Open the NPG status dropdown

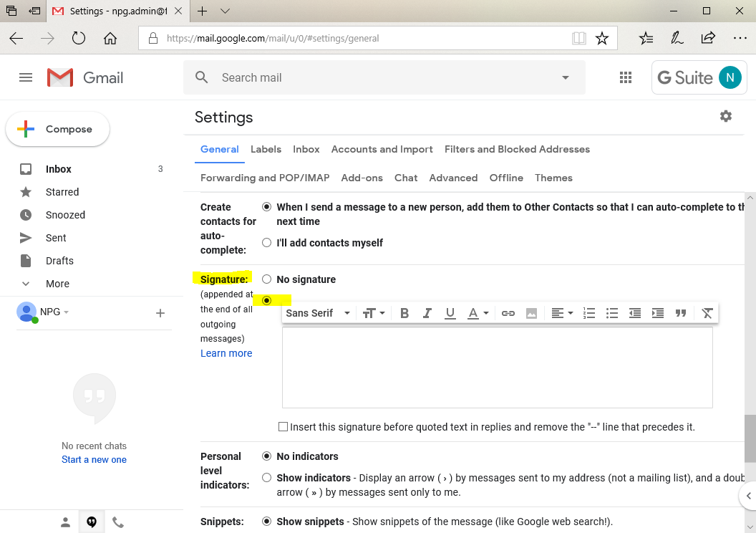coord(66,312)
